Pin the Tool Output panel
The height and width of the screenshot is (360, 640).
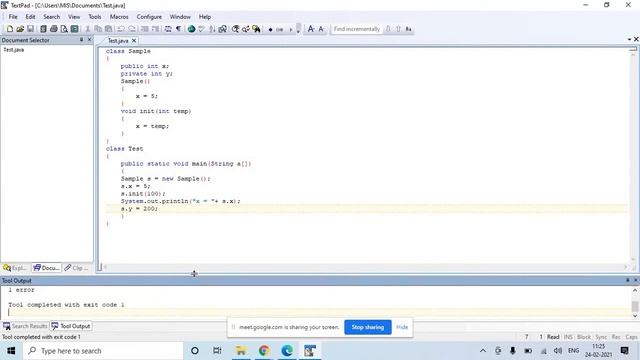[x=628, y=280]
